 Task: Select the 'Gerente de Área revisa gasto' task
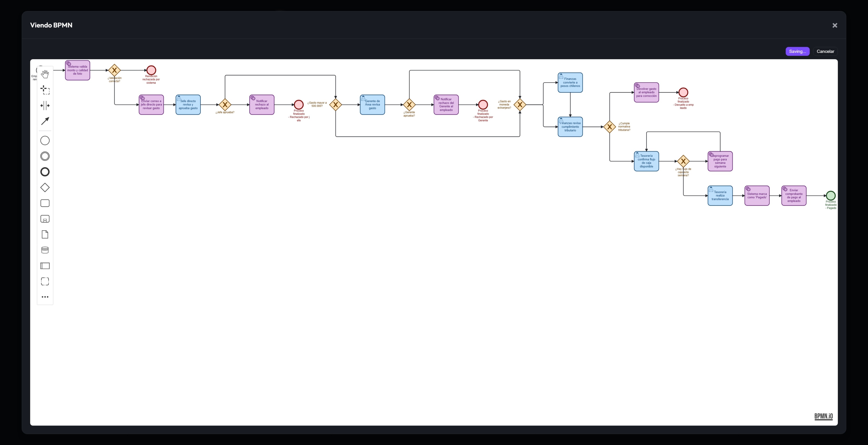tap(372, 104)
